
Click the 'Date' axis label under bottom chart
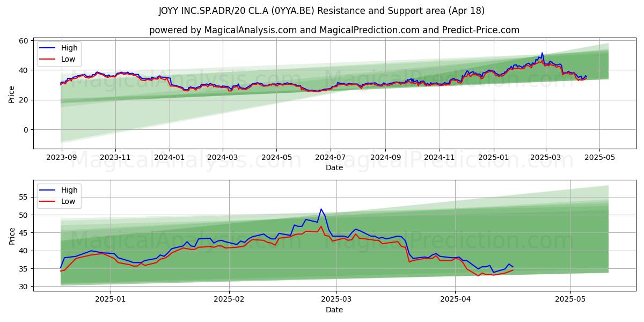[334, 310]
